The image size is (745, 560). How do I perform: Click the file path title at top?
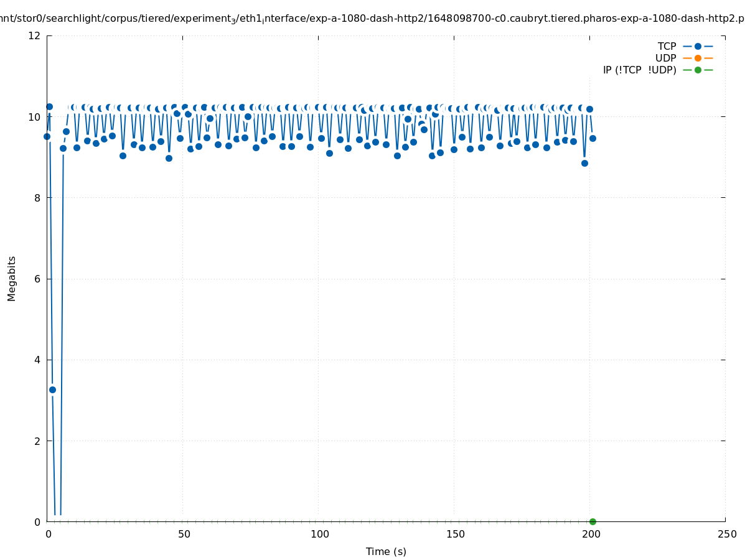pyautogui.click(x=372, y=19)
